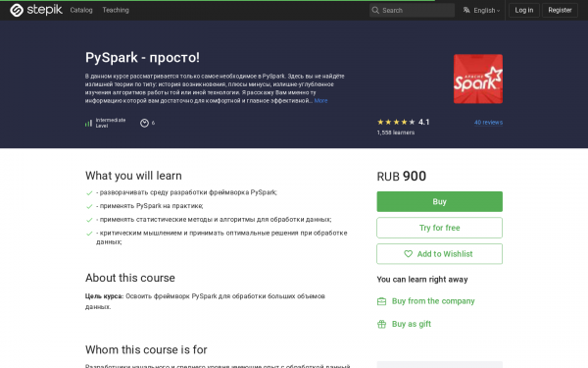
Task: Click the Stepik logo
Action: pyautogui.click(x=36, y=10)
